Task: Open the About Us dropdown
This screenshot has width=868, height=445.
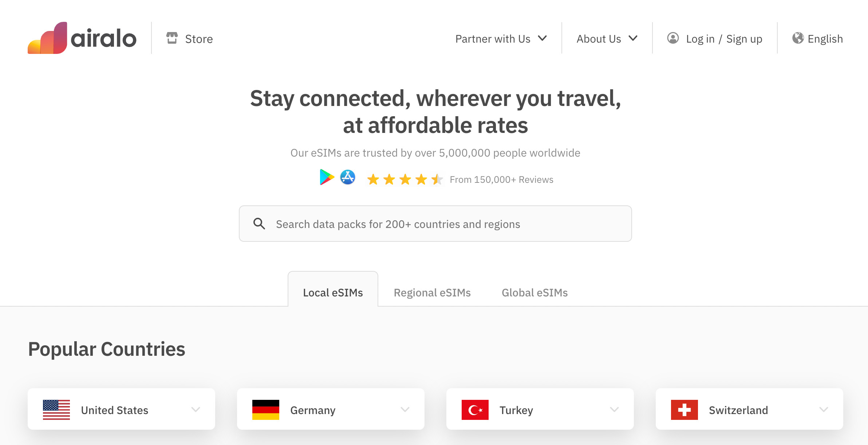Action: pyautogui.click(x=607, y=39)
